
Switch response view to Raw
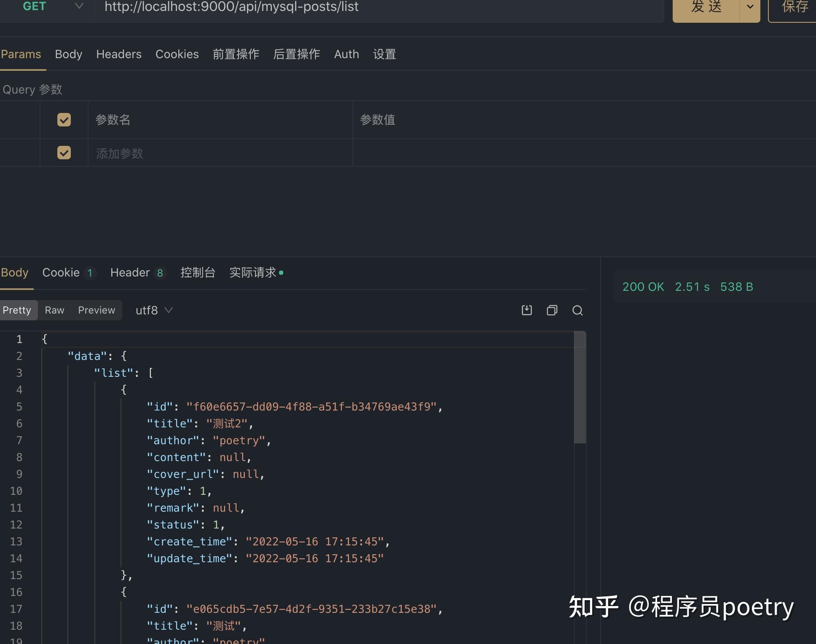coord(54,310)
